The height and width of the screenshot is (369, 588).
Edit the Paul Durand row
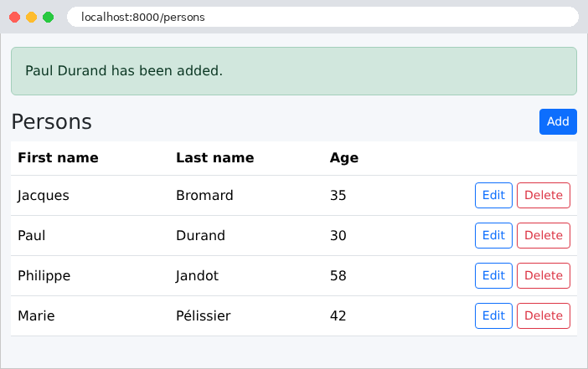(493, 235)
